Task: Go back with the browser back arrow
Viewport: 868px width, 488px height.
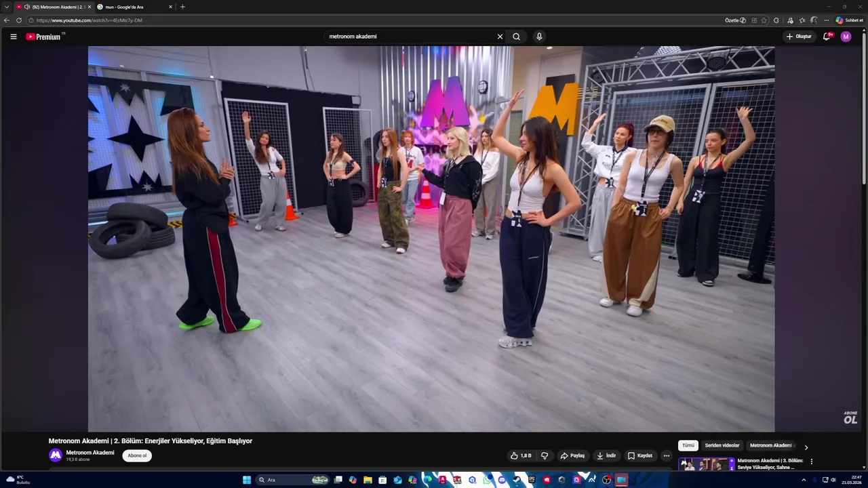Action: (7, 20)
